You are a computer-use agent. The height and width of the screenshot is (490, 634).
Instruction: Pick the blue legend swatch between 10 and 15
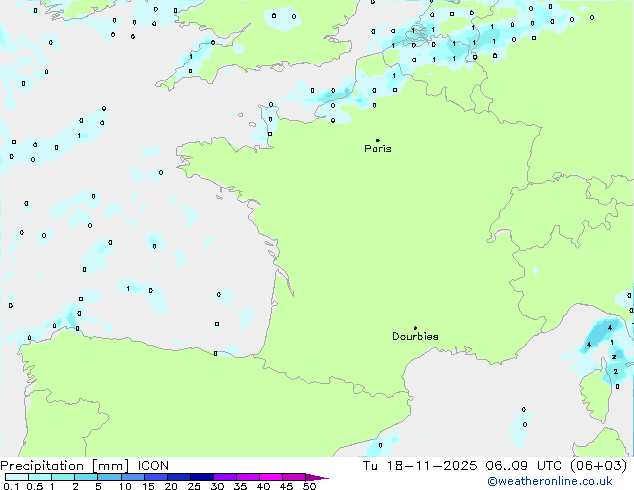point(133,477)
